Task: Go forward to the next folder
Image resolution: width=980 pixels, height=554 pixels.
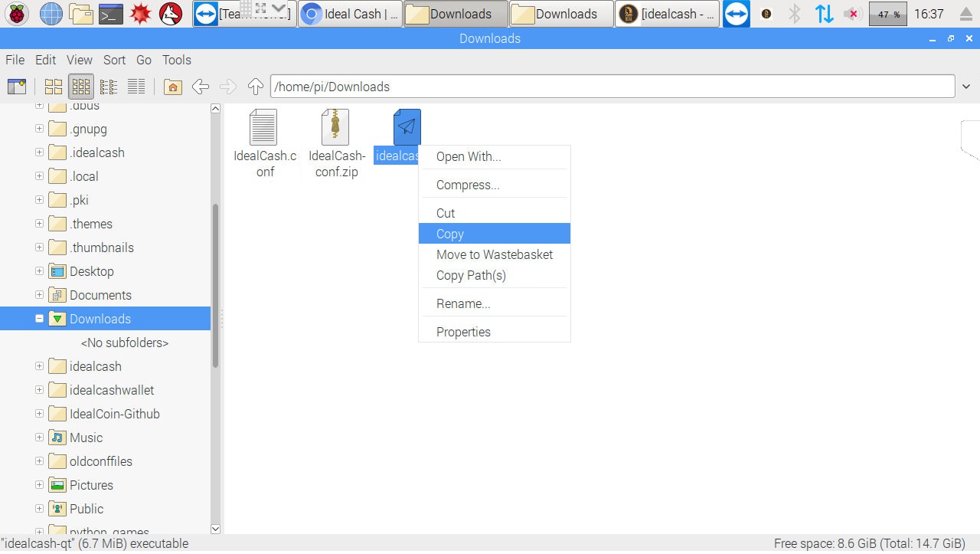Action: point(228,87)
